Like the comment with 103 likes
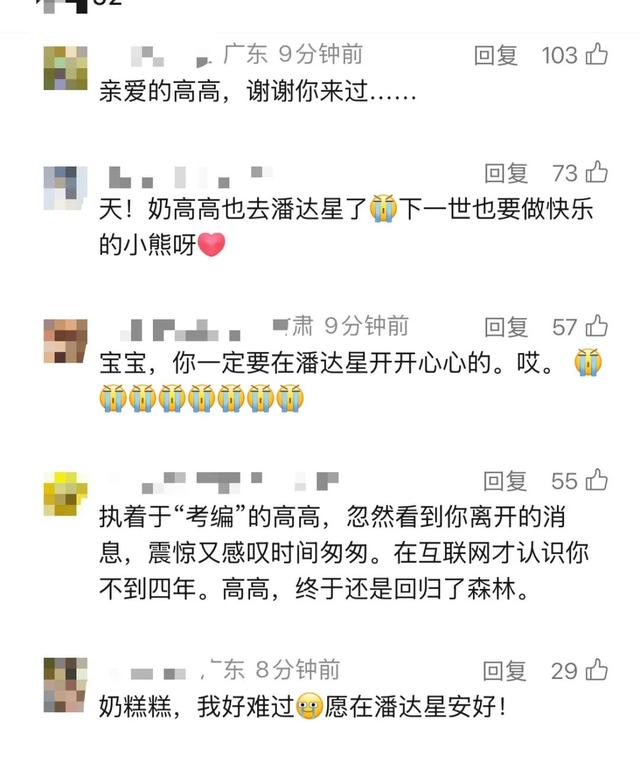640x762 pixels. 597,54
